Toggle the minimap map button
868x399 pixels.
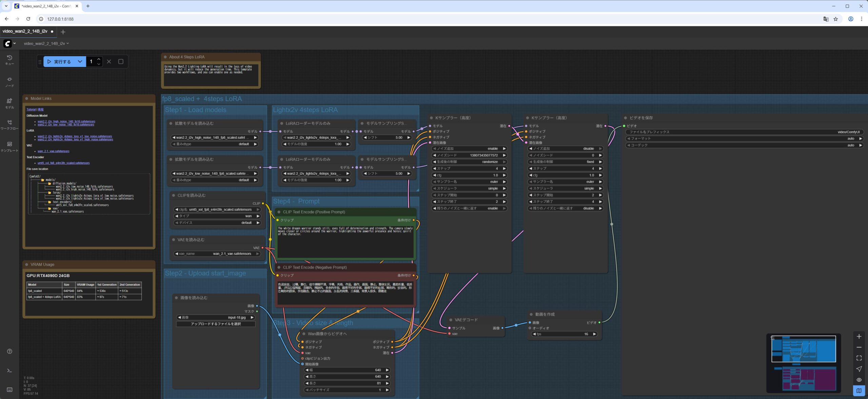(x=859, y=391)
